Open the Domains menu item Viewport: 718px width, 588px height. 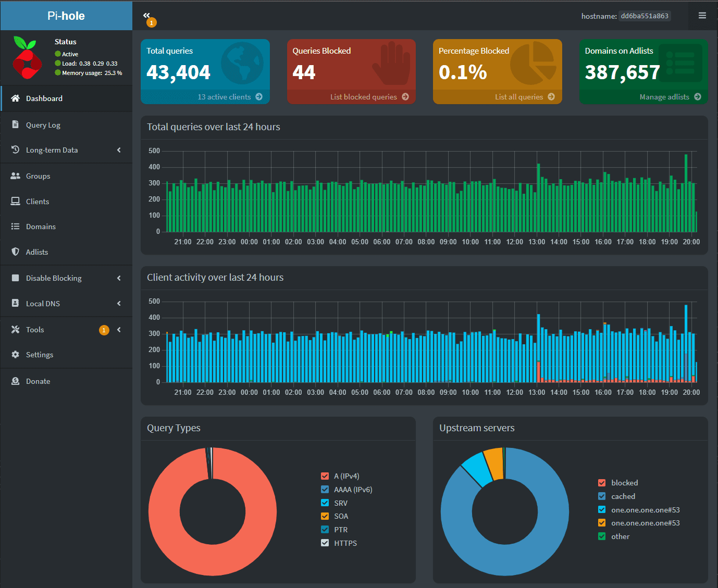(x=41, y=227)
